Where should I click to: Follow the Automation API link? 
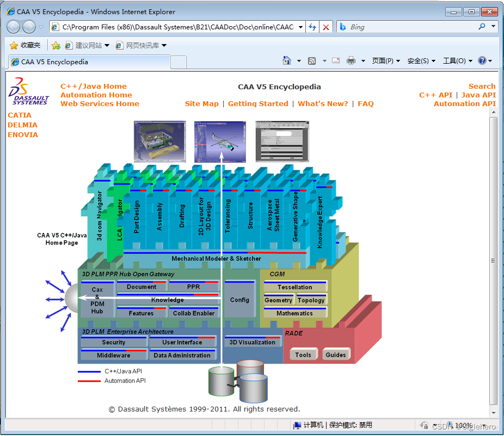464,104
